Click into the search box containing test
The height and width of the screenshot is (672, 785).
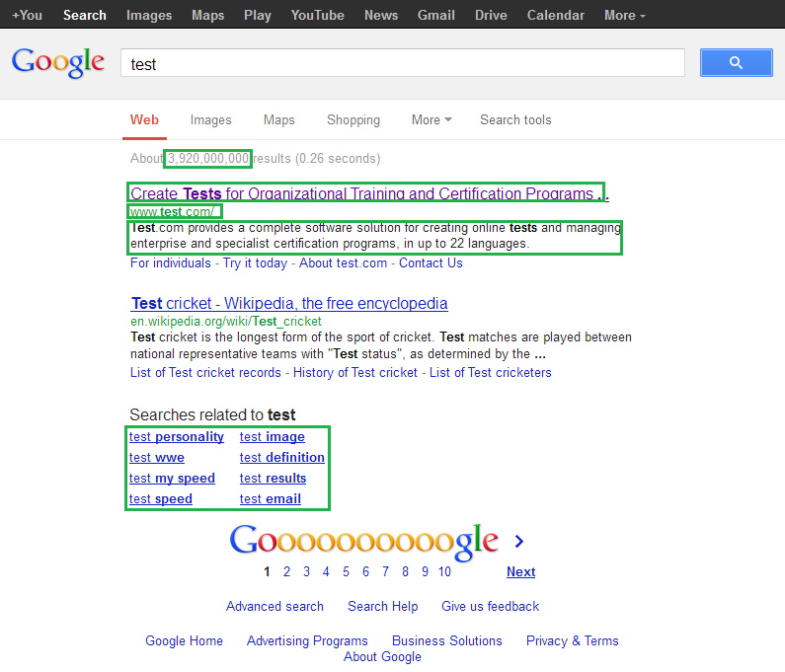(403, 63)
